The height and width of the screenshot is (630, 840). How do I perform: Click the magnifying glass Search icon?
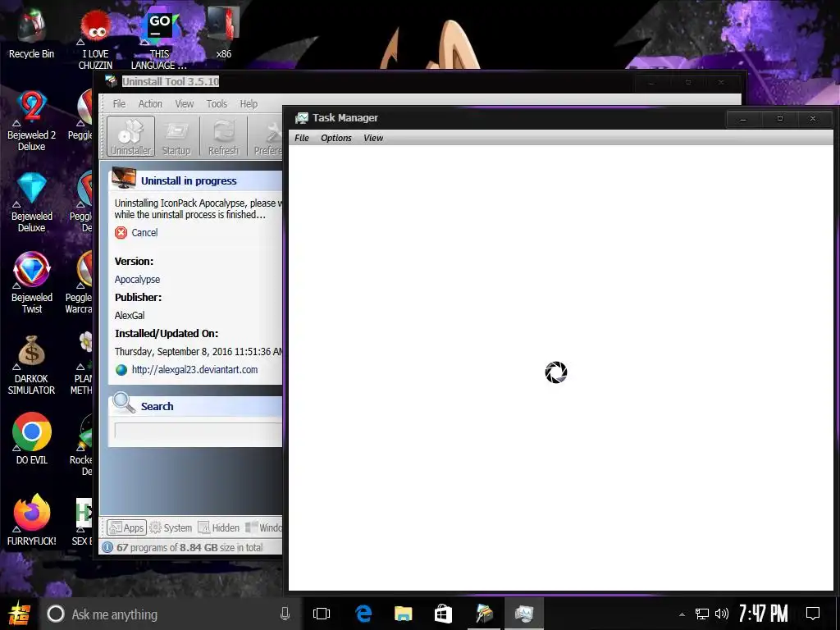tap(124, 404)
